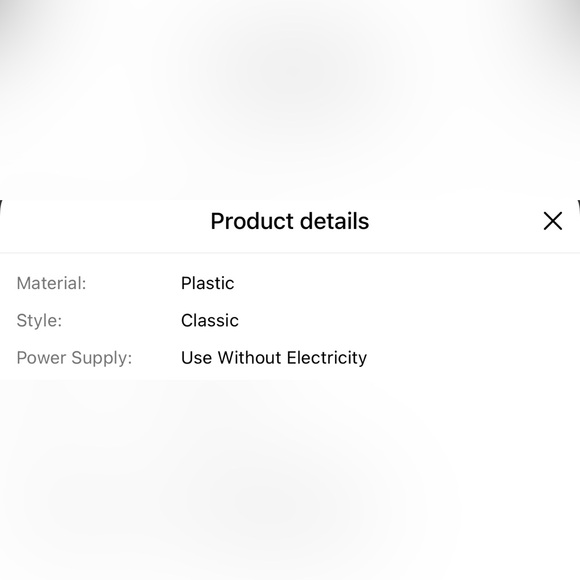Select the Material label
Image resolution: width=580 pixels, height=580 pixels.
click(x=51, y=283)
